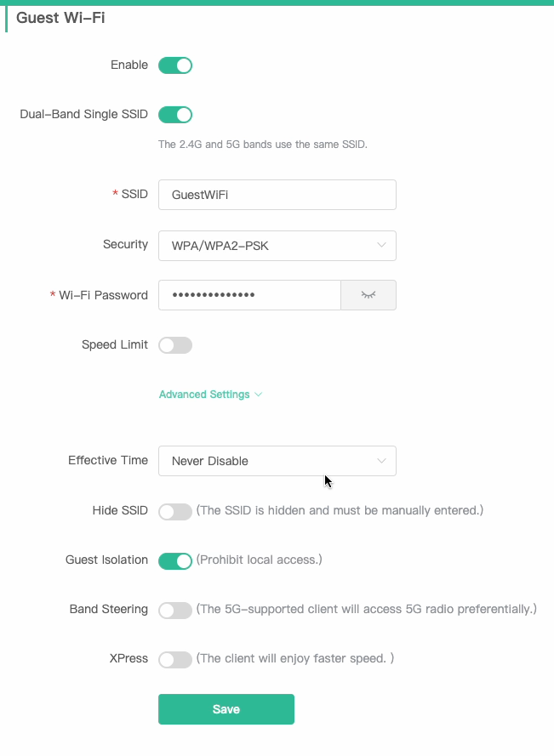Reveal password with the eye icon
The width and height of the screenshot is (554, 756).
point(368,294)
